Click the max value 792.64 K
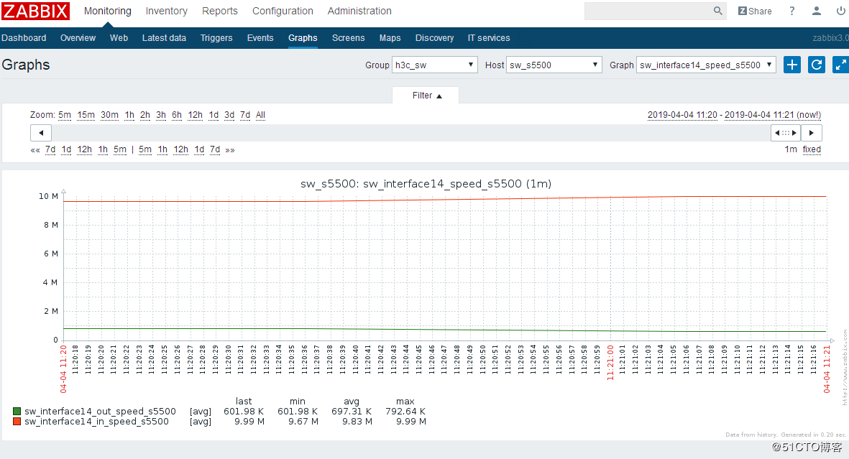 click(406, 411)
